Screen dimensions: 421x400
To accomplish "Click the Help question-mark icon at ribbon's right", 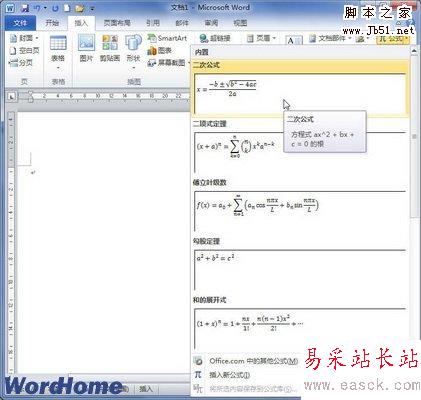I will [411, 23].
